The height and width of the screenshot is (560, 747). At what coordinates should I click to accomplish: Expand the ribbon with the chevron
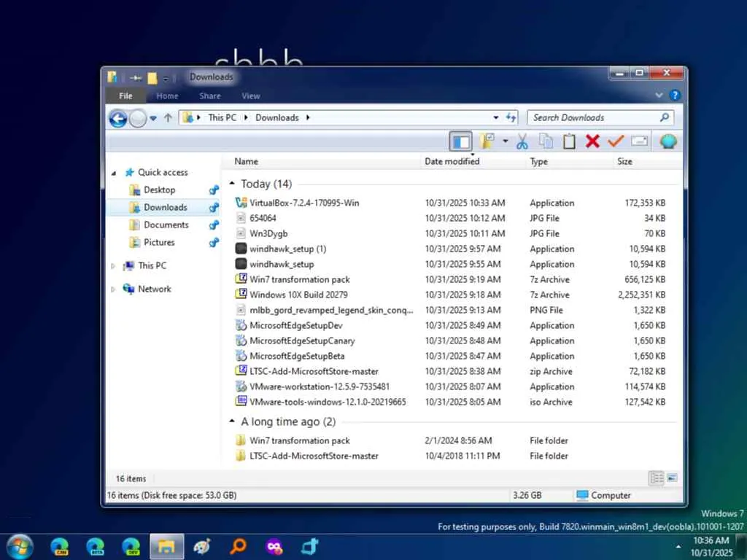click(659, 96)
